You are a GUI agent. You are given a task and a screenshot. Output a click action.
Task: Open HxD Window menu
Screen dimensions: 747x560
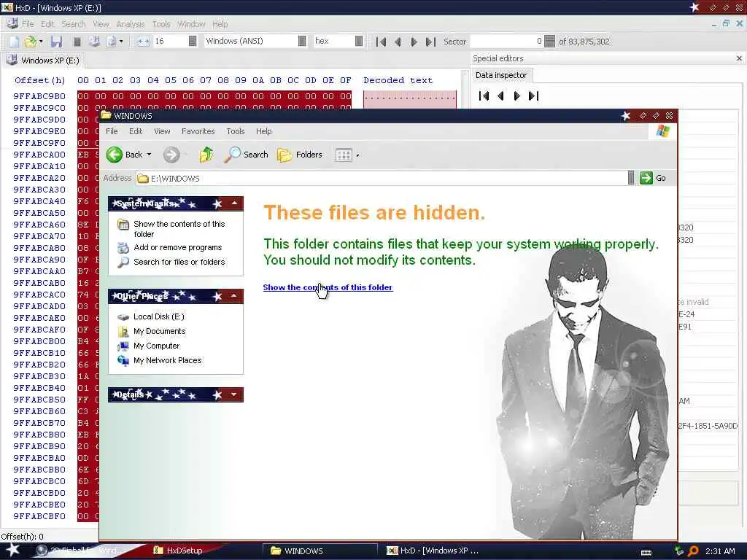191,24
